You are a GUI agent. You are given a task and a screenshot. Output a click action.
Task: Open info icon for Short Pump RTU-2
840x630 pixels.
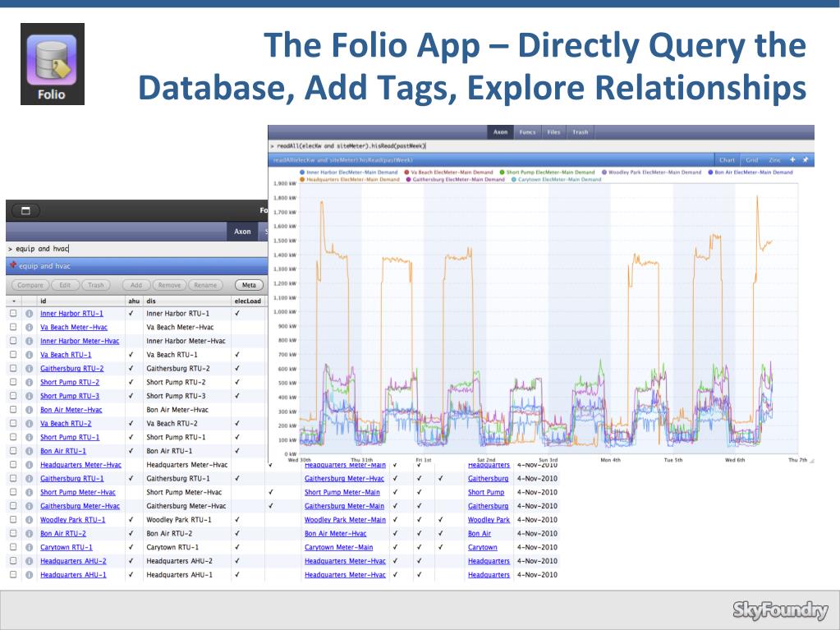coord(29,382)
